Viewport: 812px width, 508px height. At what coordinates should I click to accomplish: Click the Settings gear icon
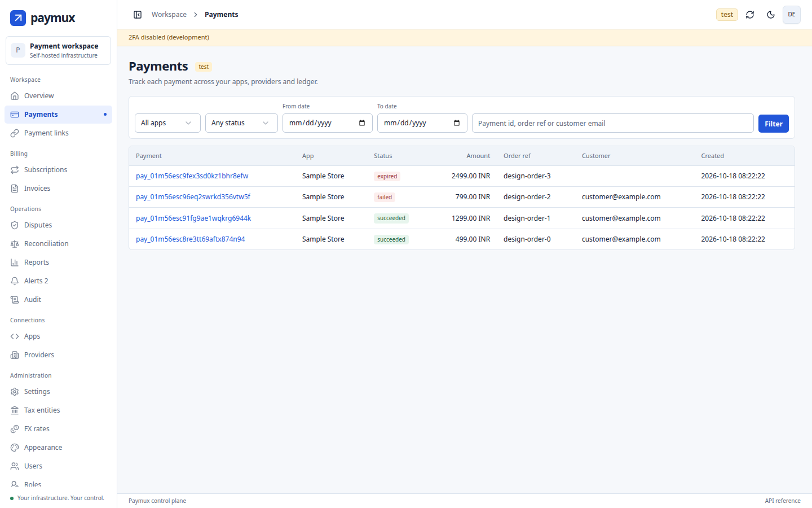click(15, 392)
